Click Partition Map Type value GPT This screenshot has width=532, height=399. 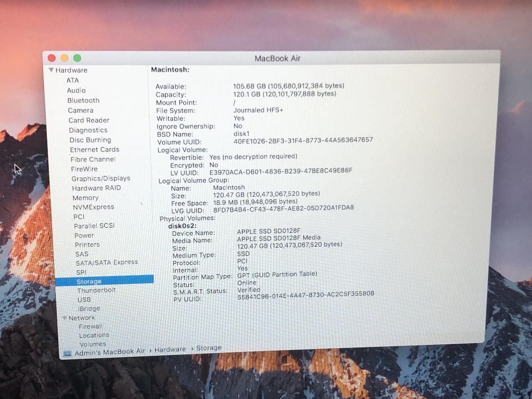tap(277, 274)
